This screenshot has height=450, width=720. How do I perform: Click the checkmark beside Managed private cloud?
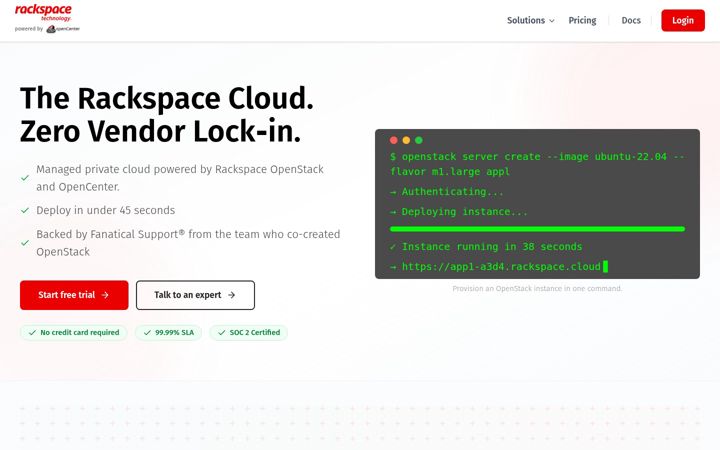click(25, 178)
